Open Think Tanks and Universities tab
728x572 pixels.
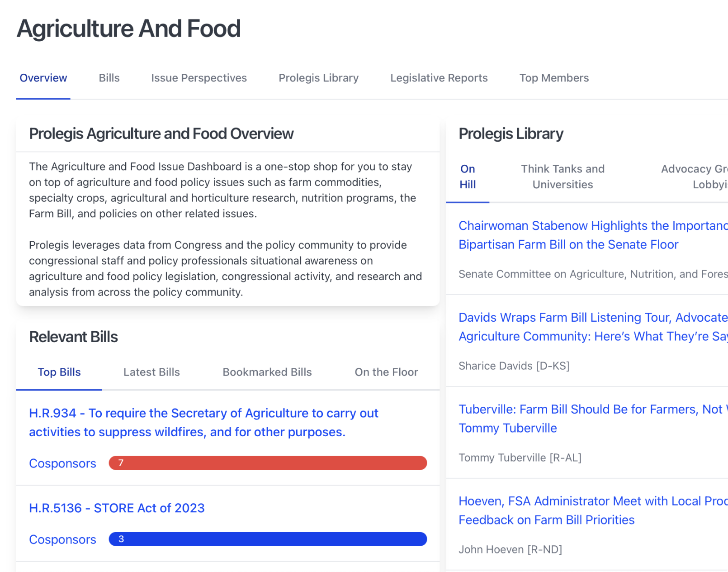563,176
